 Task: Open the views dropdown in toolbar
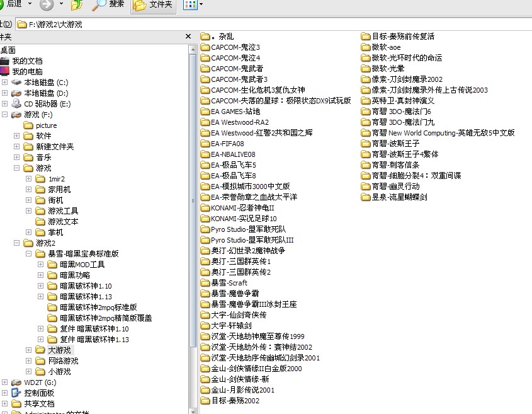[192, 5]
